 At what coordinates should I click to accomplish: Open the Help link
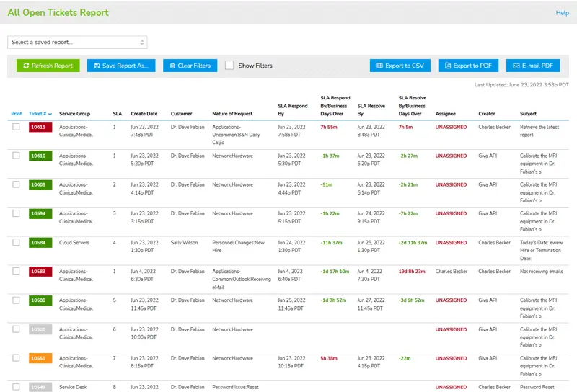tap(562, 13)
